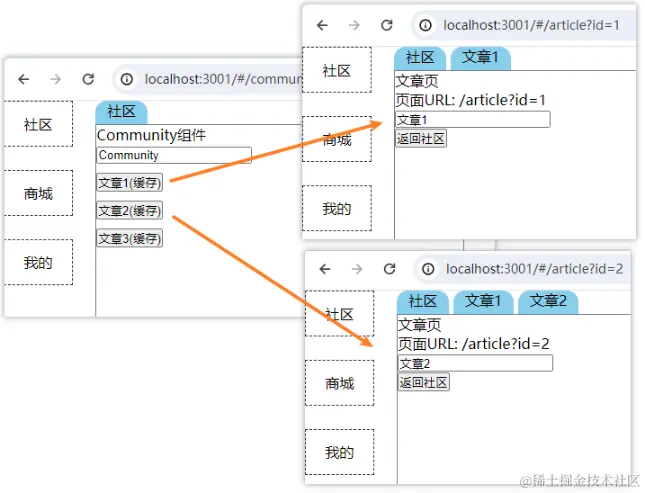Click forward arrow in community window
This screenshot has height=493, width=645.
click(x=56, y=79)
